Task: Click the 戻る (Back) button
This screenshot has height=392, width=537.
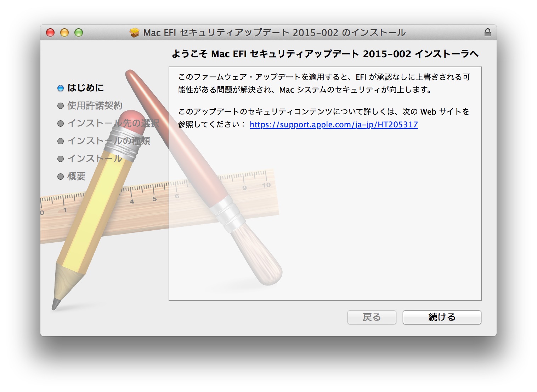Action: [x=372, y=317]
